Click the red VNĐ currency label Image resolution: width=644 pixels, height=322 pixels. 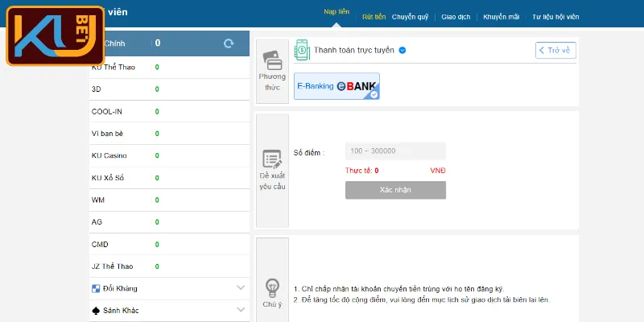pyautogui.click(x=438, y=171)
